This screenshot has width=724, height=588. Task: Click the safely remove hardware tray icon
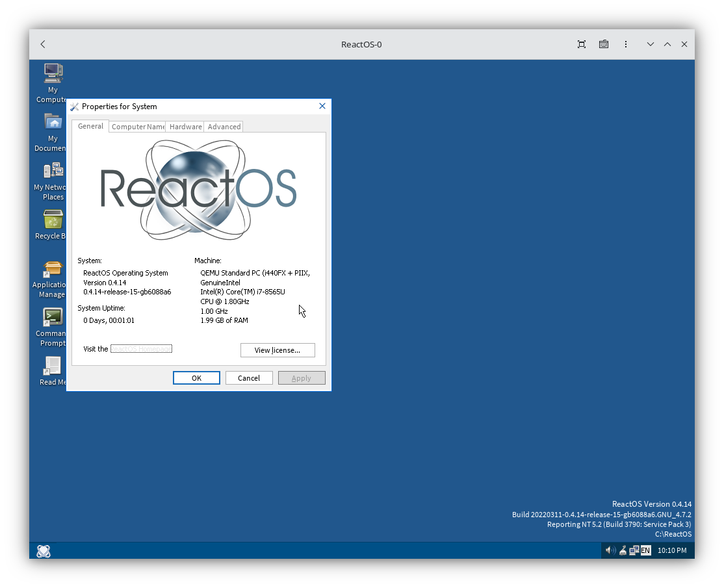[623, 550]
